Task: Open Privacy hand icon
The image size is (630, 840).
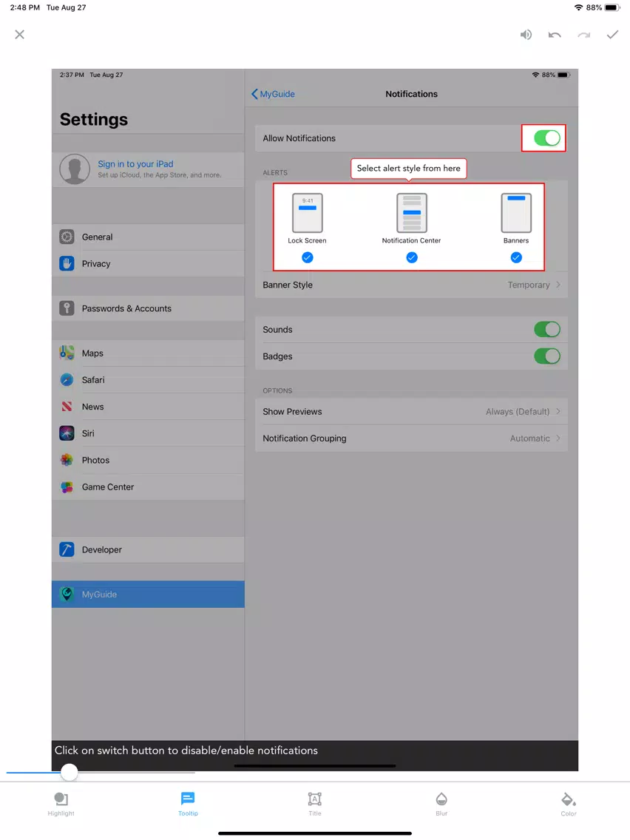Action: tap(67, 263)
